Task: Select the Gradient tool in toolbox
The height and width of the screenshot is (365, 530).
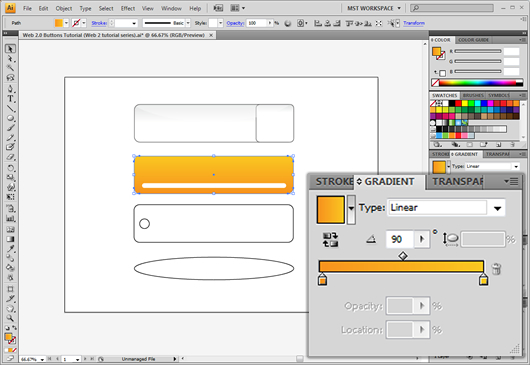Action: (10, 239)
